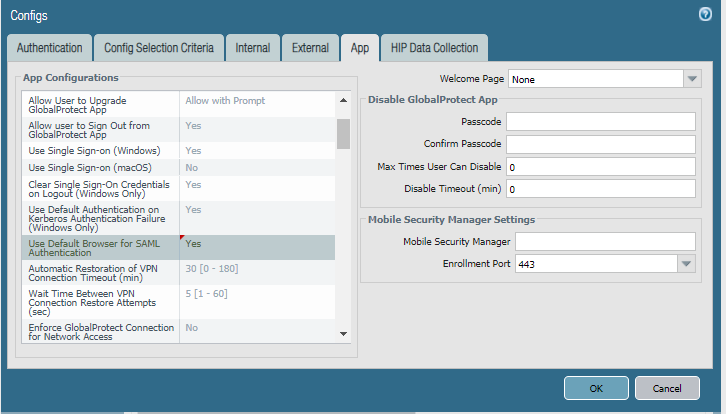The width and height of the screenshot is (726, 414).
Task: Click the Confirm Passcode input field
Action: coord(601,144)
